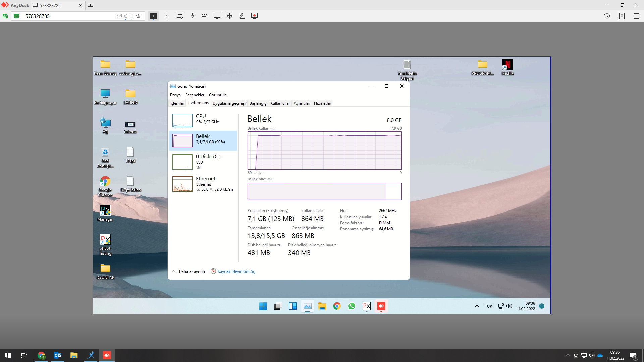Add the remote address to favorites star
Screen dimensions: 644x362
139,16
